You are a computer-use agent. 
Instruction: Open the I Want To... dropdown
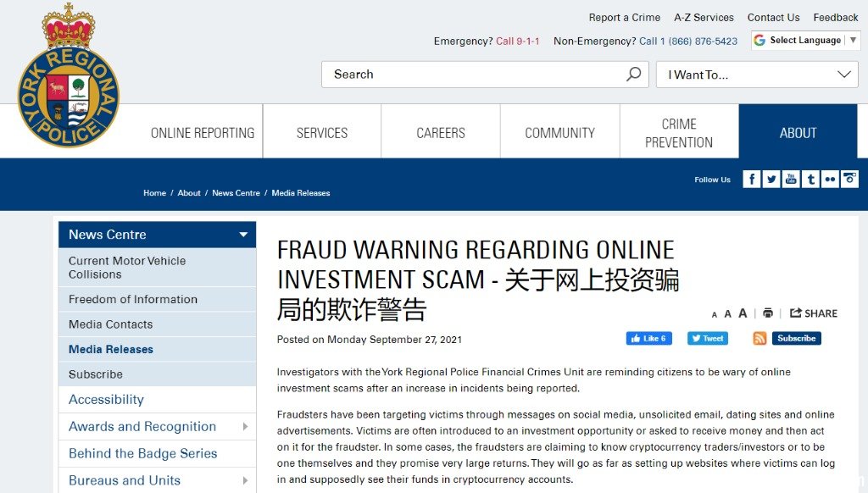757,75
